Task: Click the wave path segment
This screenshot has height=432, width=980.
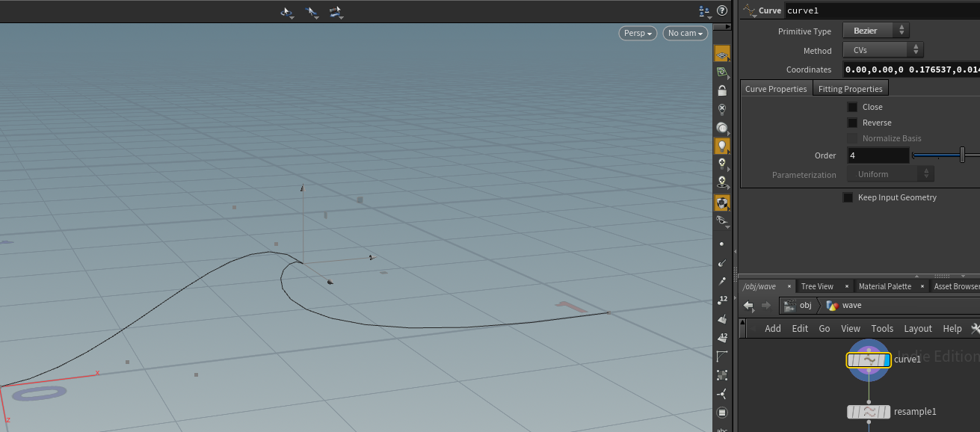Action: (x=845, y=305)
